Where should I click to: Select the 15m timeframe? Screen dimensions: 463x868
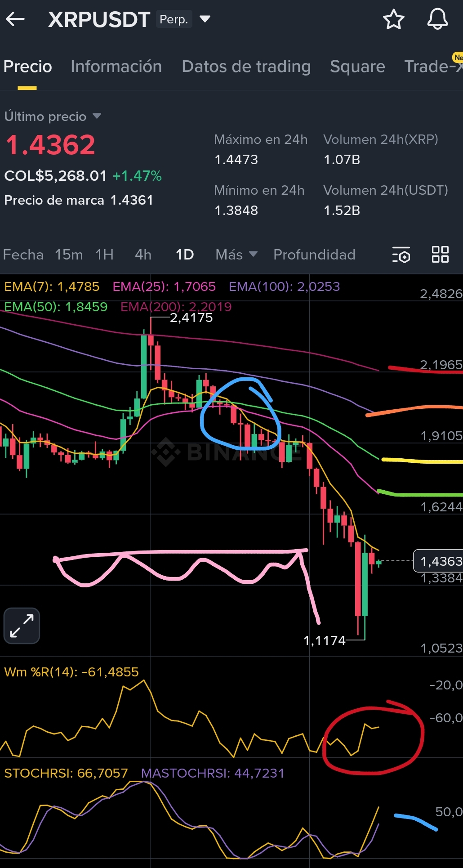(x=69, y=255)
